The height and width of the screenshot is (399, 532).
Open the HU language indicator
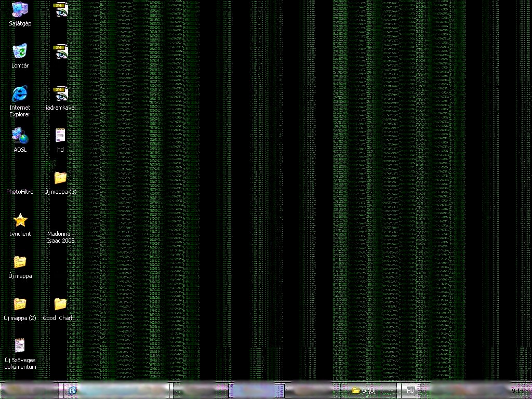coord(410,391)
